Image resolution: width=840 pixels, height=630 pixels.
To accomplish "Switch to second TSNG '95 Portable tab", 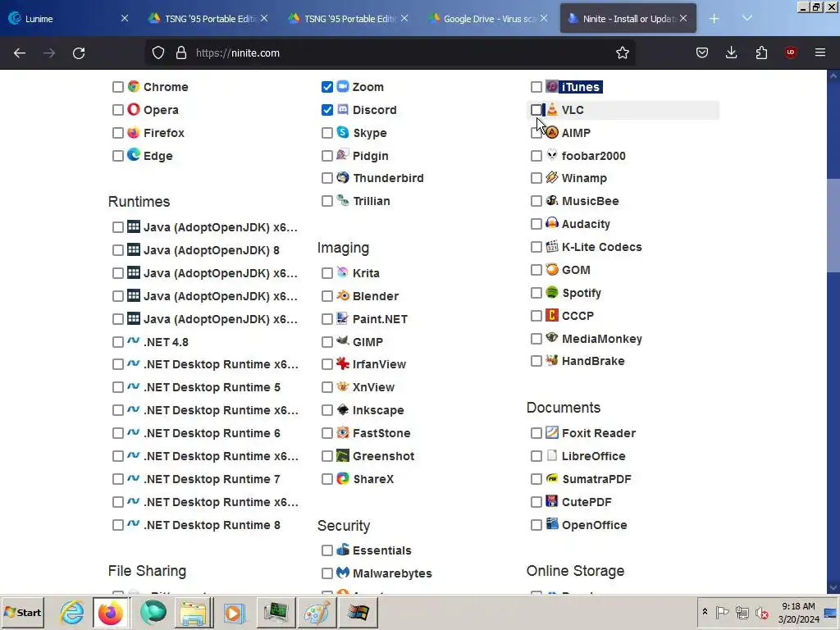I will coord(347,18).
